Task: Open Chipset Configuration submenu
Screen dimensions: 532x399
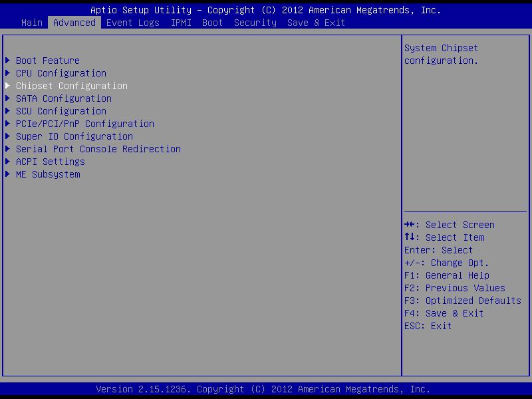Action: pos(71,86)
